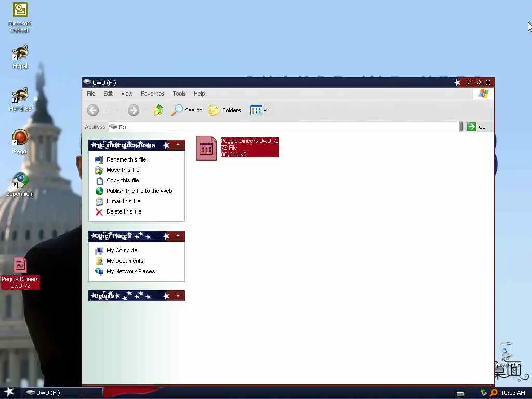Image resolution: width=532 pixels, height=399 pixels.
Task: Open the View menu
Action: coord(127,94)
